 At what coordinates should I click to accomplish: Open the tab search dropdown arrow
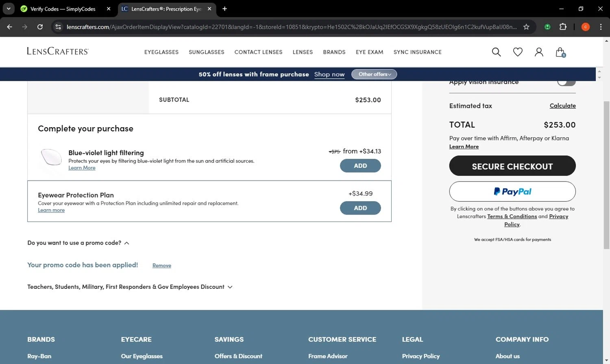[x=9, y=9]
